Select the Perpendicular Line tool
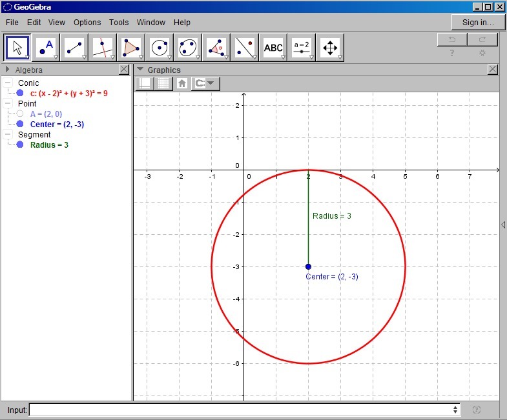The height and width of the screenshot is (420, 507). click(103, 48)
